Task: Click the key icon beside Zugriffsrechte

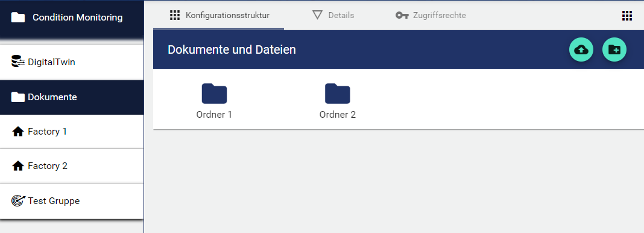Action: coord(402,16)
